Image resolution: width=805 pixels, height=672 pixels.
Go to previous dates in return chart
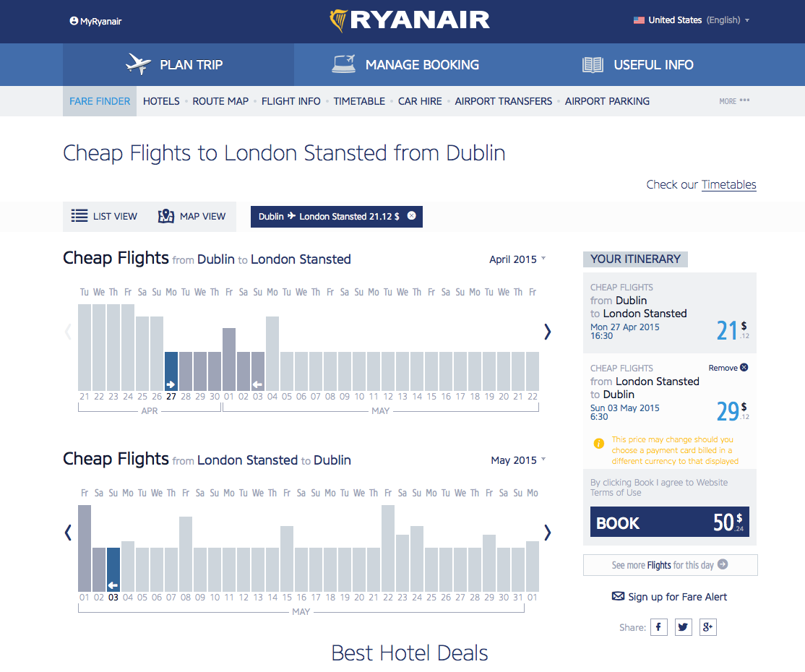point(68,533)
